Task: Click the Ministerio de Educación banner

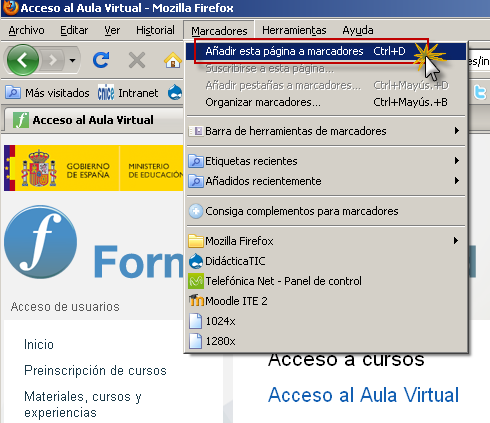Action: tap(152, 168)
